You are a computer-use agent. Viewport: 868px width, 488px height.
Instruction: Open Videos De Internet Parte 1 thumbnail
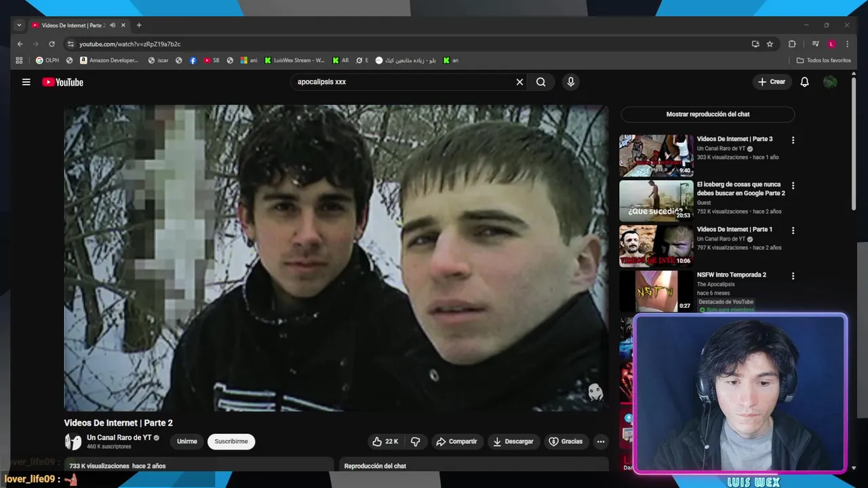[656, 246]
